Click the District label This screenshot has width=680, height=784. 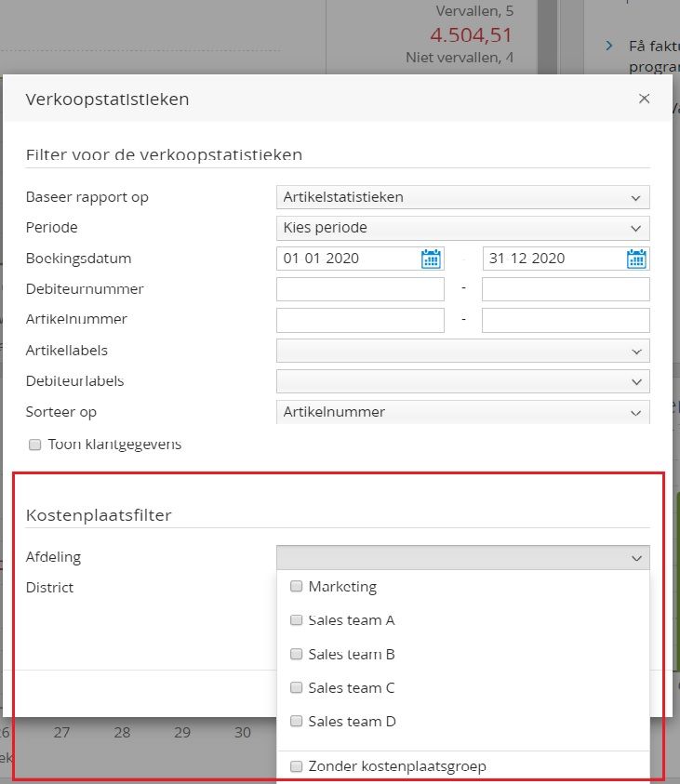[49, 588]
